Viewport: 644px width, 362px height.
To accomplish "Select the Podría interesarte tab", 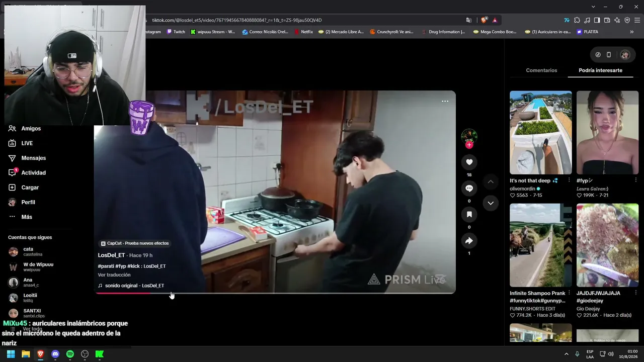I will 600,70.
